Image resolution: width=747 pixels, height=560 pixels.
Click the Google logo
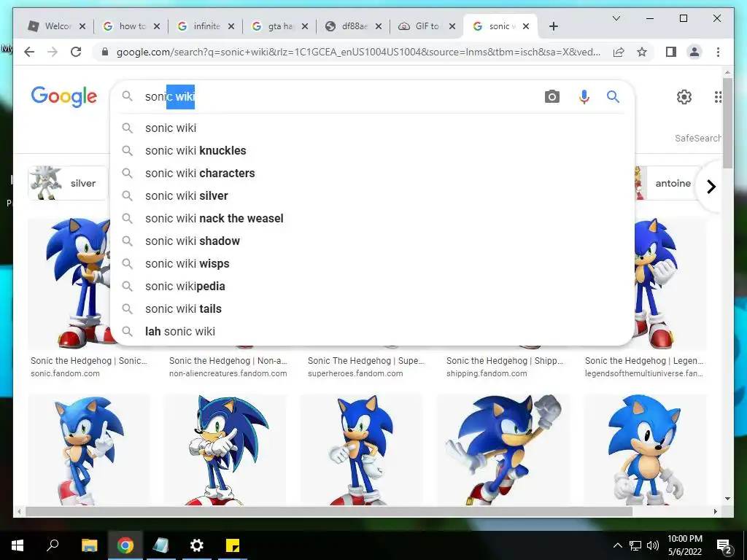tap(64, 97)
